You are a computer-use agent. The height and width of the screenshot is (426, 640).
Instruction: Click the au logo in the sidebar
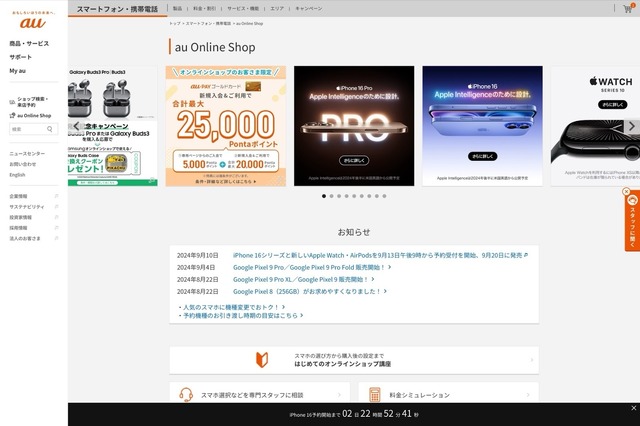click(x=33, y=22)
